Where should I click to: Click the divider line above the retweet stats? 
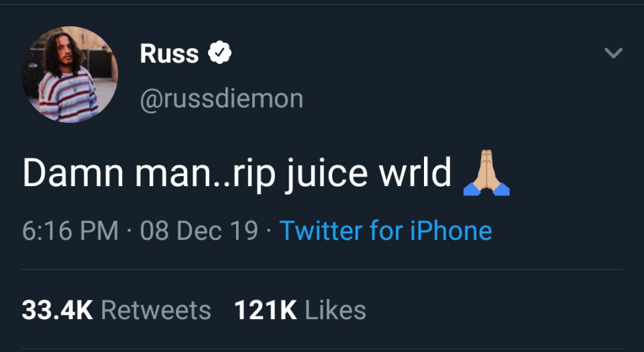[322, 270]
